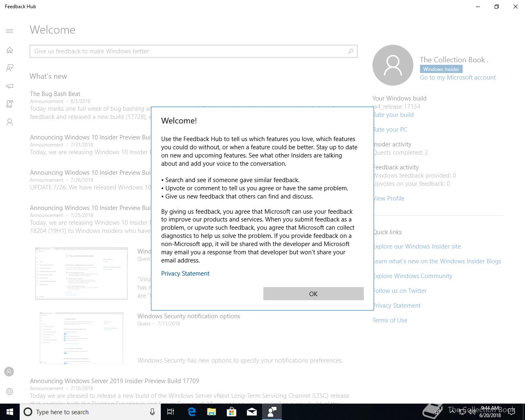525x420 pixels.
Task: Open the View Profile link
Action: [x=389, y=199]
